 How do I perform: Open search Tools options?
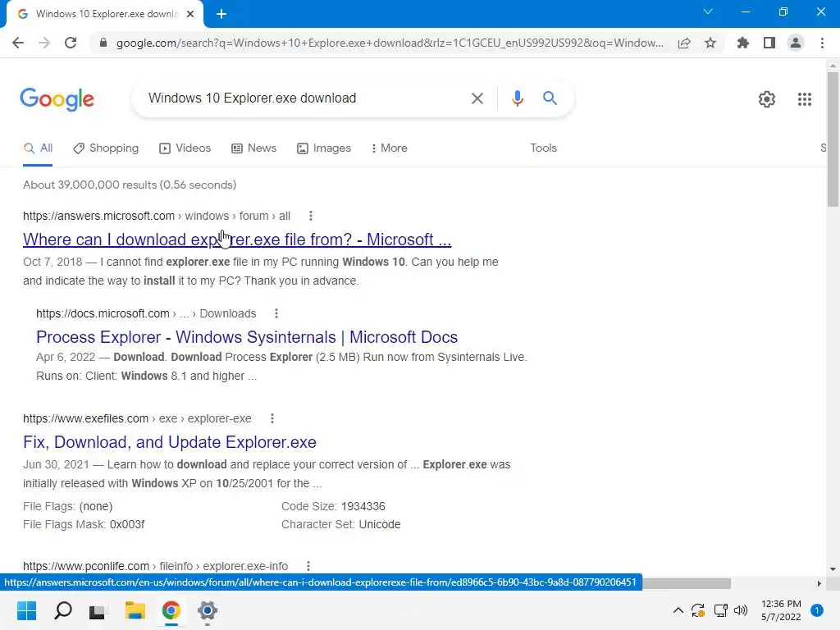click(543, 148)
